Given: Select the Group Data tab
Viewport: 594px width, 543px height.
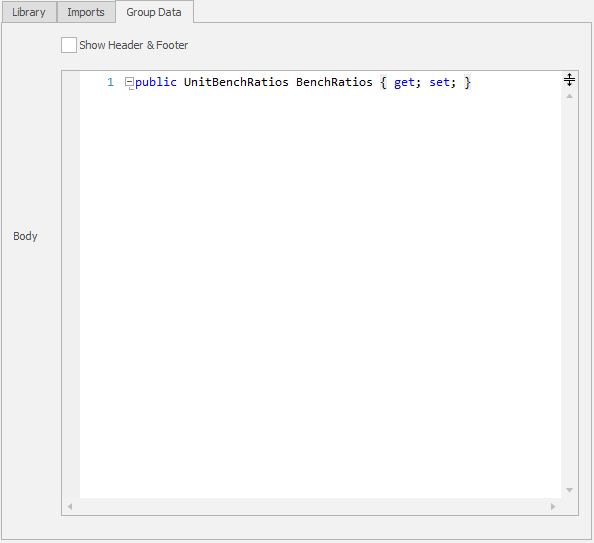Looking at the screenshot, I should [154, 12].
